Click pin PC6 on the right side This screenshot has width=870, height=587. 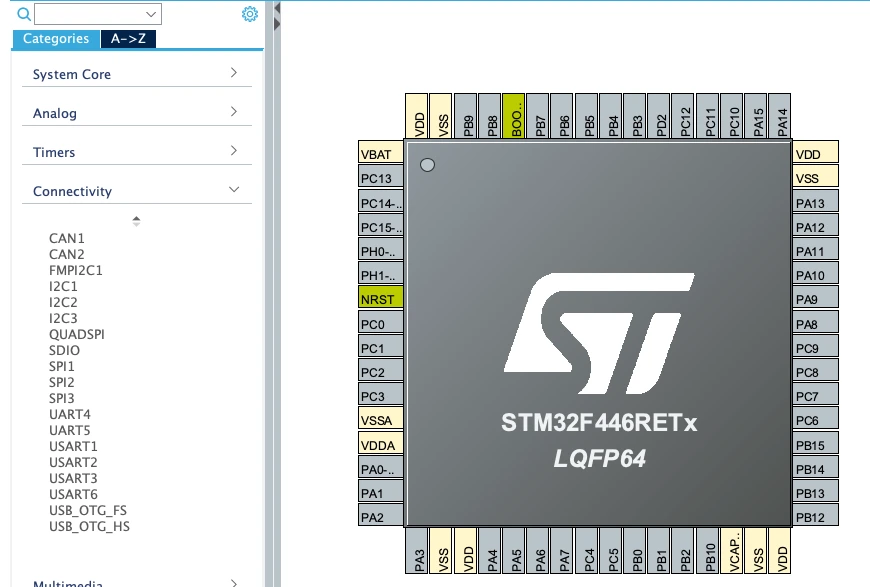(816, 420)
